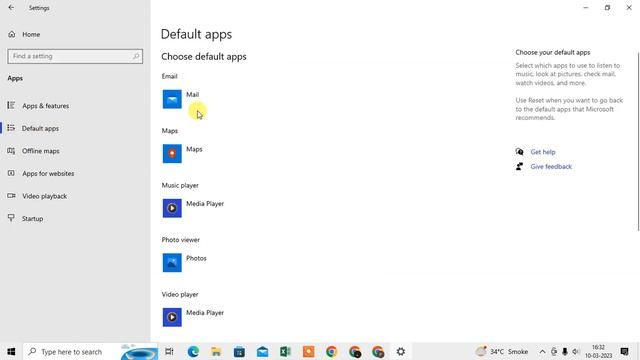Open the notification center icon
Image resolution: width=640 pixels, height=360 pixels.
pos(624,351)
